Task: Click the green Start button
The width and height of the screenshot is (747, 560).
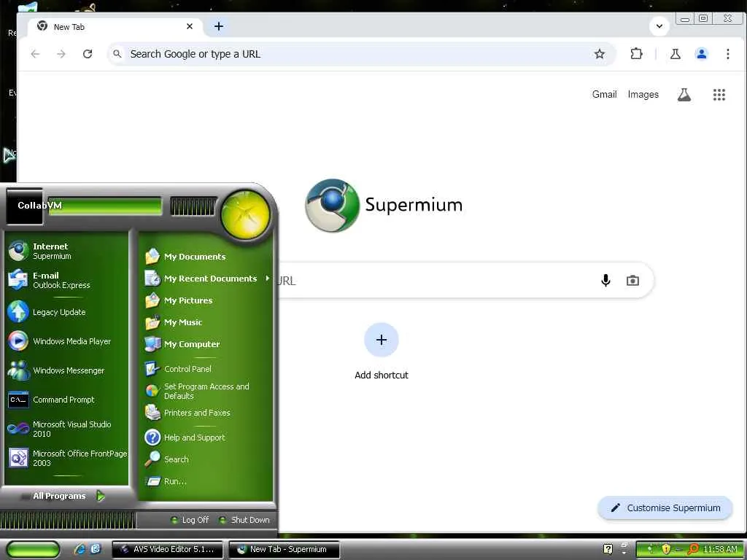Action: [x=32, y=549]
